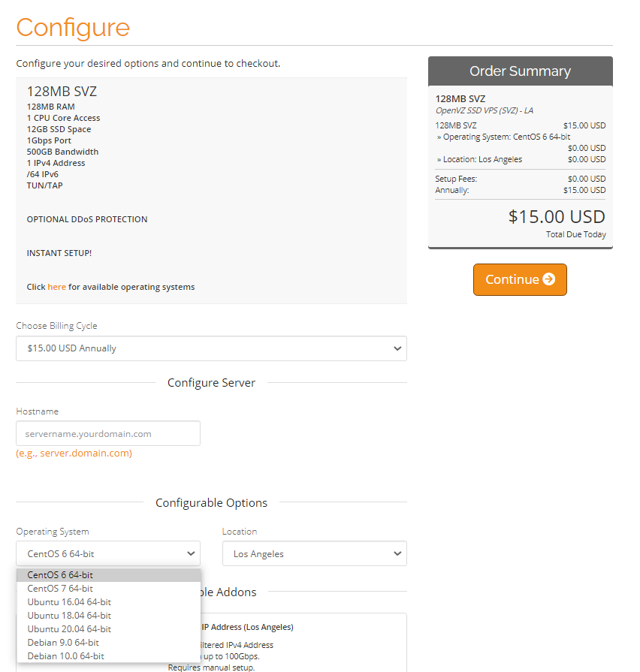Pick Ubuntu 16.04 64-bit from the list
Image resolution: width=640 pixels, height=672 pixels.
tap(69, 602)
